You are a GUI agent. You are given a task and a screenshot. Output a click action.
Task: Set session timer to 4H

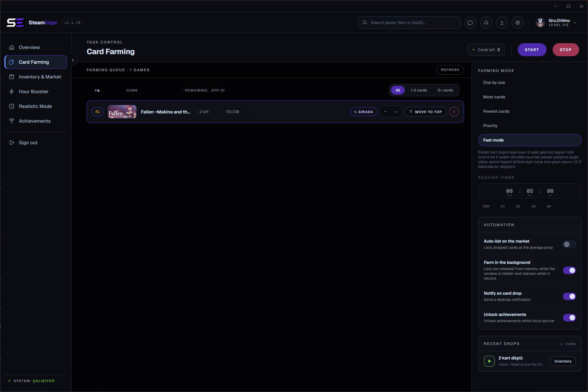tap(534, 206)
